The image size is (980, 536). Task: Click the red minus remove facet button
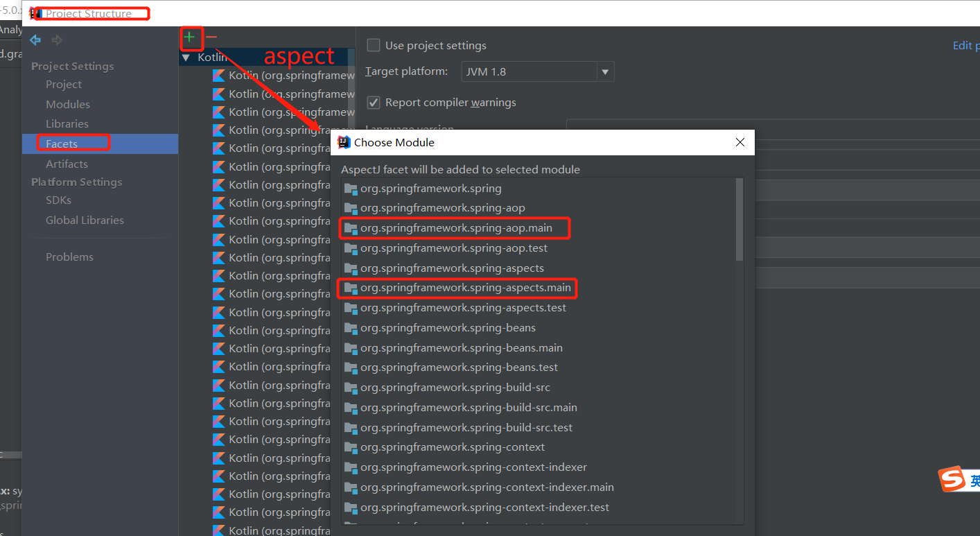(211, 37)
